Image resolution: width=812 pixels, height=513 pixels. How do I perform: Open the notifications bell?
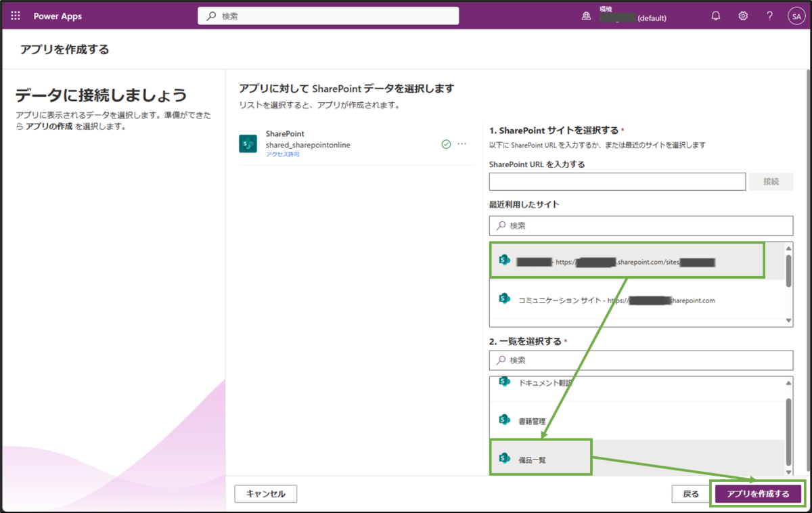[716, 16]
